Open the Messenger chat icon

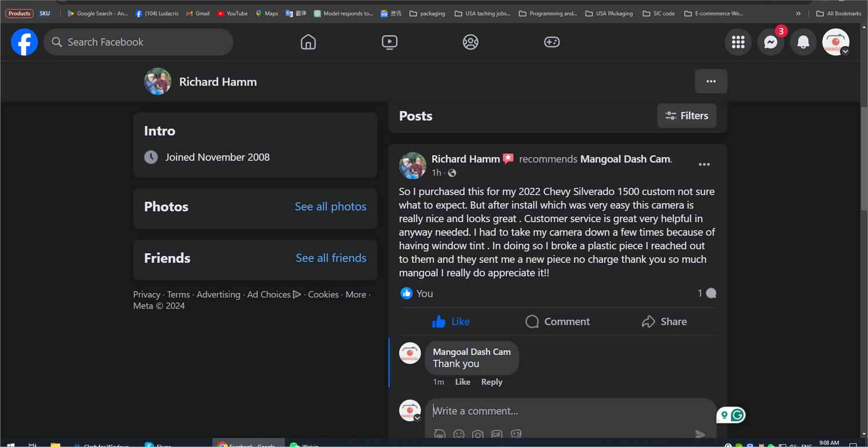pos(770,42)
